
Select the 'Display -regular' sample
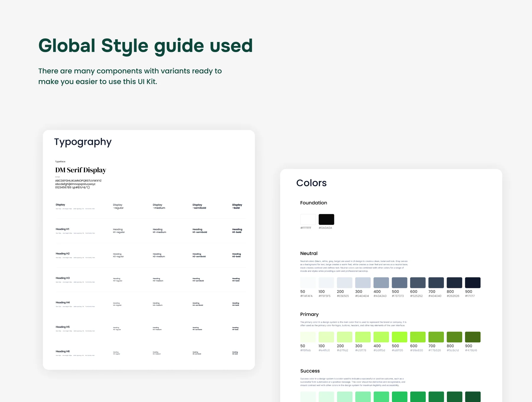point(118,206)
